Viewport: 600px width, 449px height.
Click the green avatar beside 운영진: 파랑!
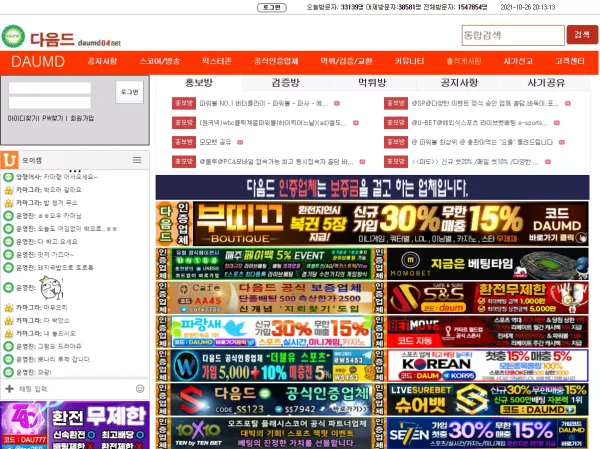8,372
